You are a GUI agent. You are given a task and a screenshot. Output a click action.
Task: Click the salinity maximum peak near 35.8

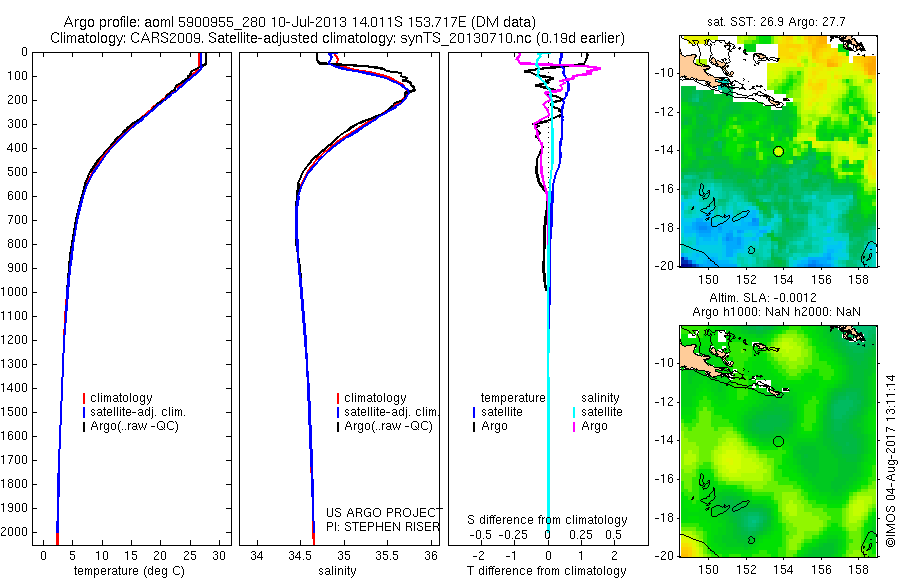(413, 90)
